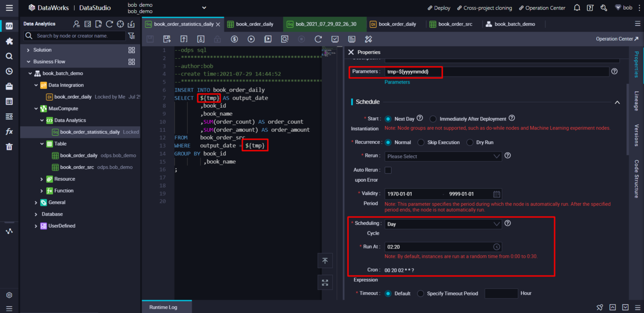The width and height of the screenshot is (644, 313).
Task: Click the node search input box
Action: tap(74, 36)
